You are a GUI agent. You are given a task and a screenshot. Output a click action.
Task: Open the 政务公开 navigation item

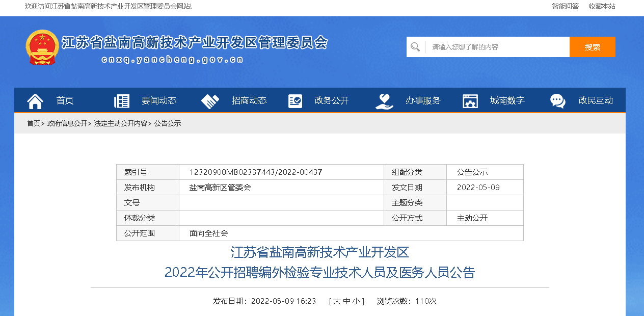(332, 100)
